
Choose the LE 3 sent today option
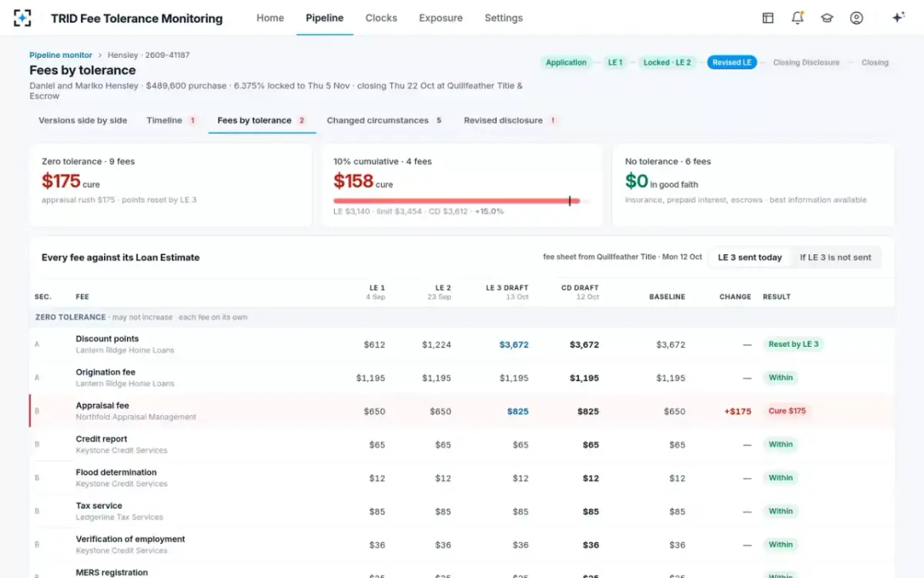point(750,257)
